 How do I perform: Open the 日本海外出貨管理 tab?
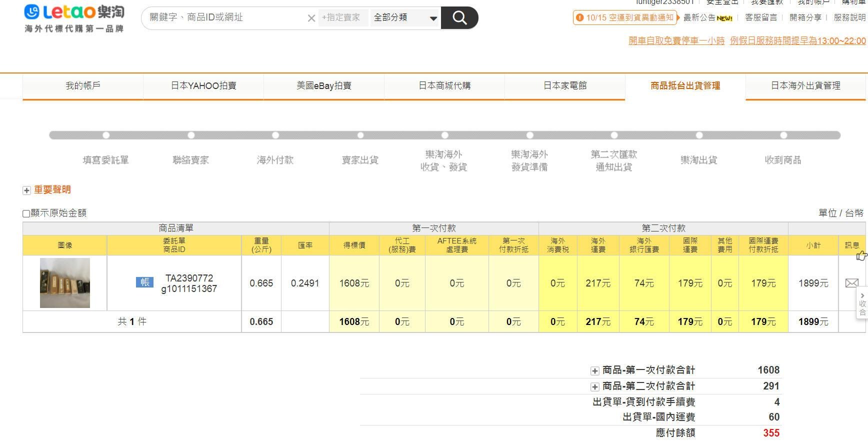[805, 86]
